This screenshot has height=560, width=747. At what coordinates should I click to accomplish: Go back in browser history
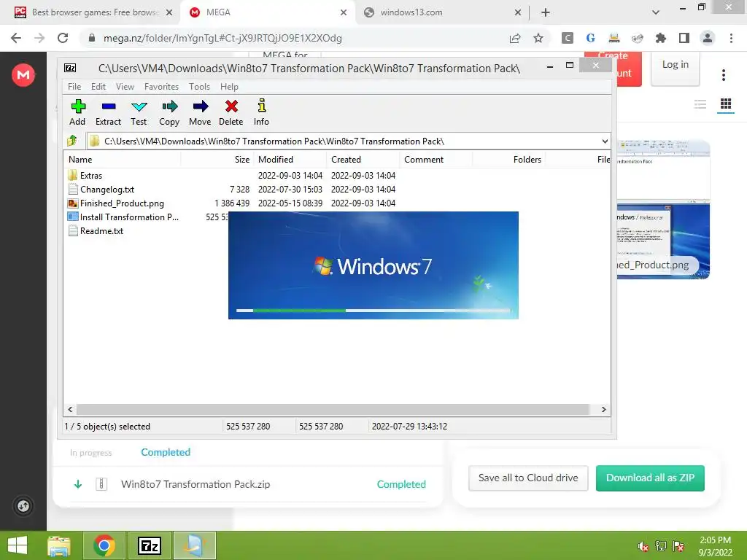[x=16, y=38]
